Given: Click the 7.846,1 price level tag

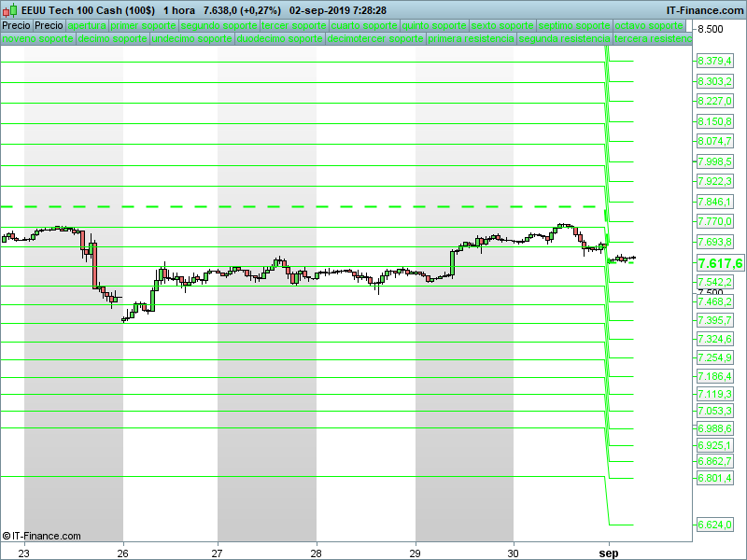Looking at the screenshot, I should pos(714,202).
